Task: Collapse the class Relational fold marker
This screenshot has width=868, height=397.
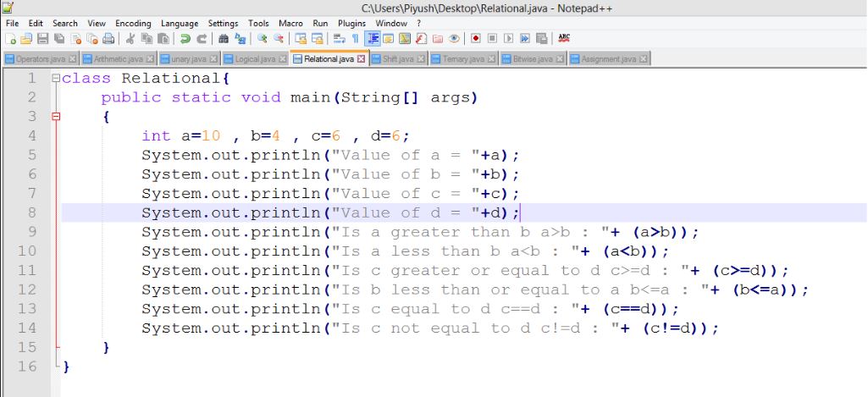Action: [x=55, y=78]
